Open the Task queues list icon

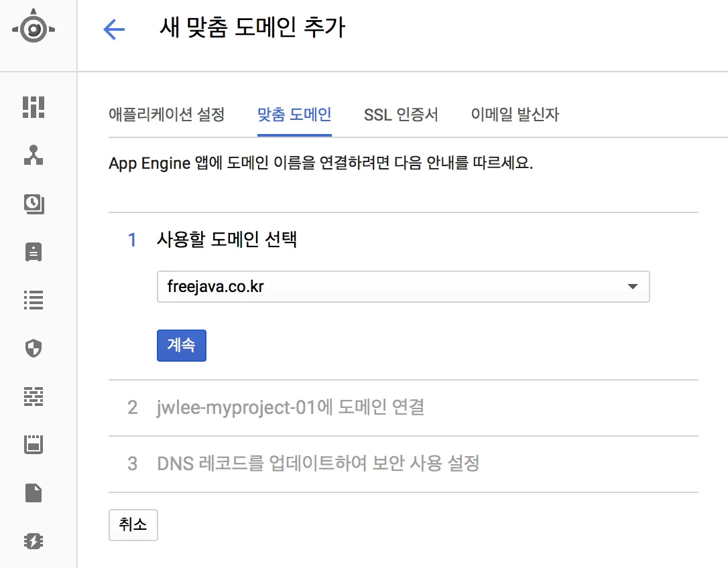[x=34, y=300]
